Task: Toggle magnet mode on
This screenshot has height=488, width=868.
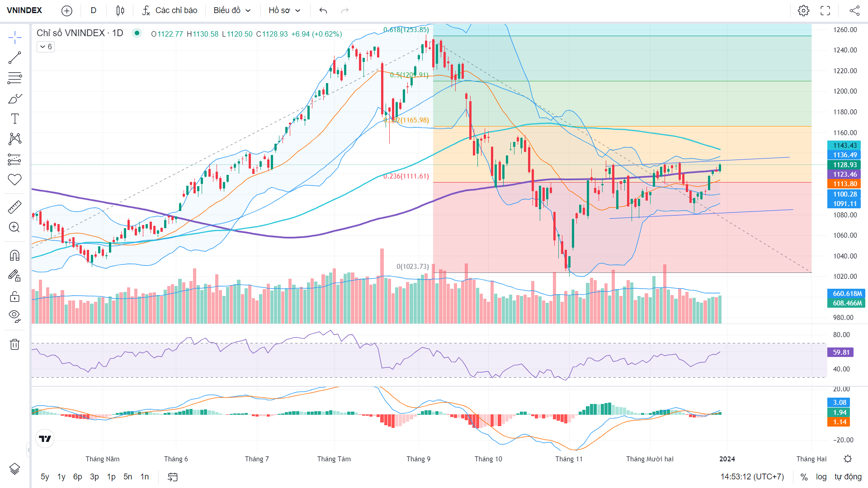Action: [x=14, y=256]
